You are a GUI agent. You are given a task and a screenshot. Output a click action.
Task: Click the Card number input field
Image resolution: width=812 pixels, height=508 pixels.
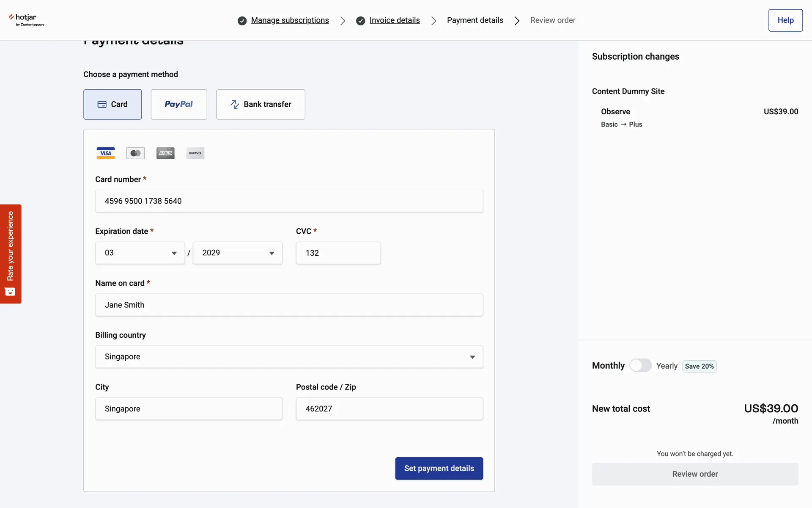coord(289,201)
